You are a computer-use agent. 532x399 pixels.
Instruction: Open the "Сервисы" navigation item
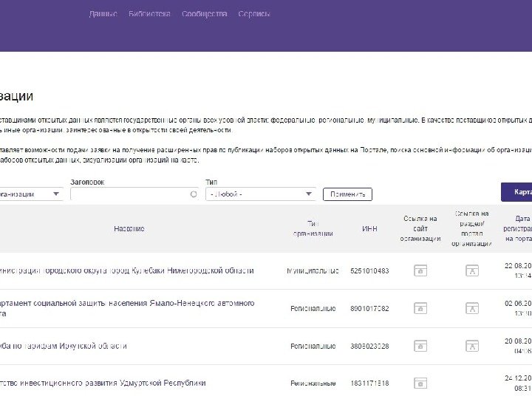click(x=254, y=14)
